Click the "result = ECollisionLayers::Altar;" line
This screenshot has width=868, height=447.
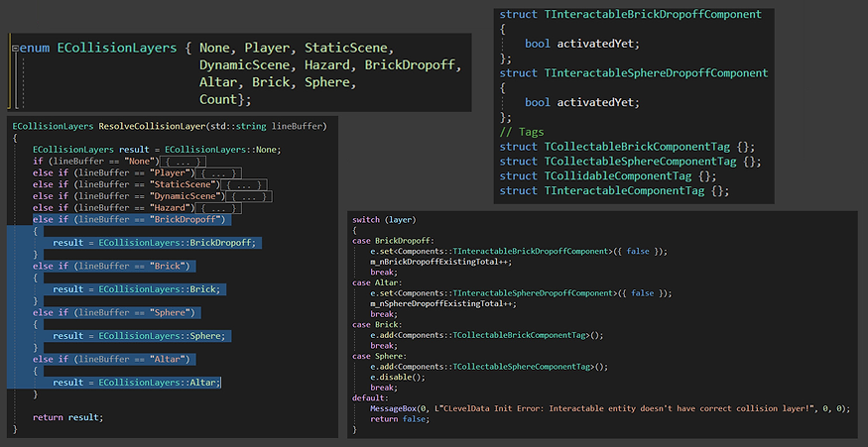[137, 383]
